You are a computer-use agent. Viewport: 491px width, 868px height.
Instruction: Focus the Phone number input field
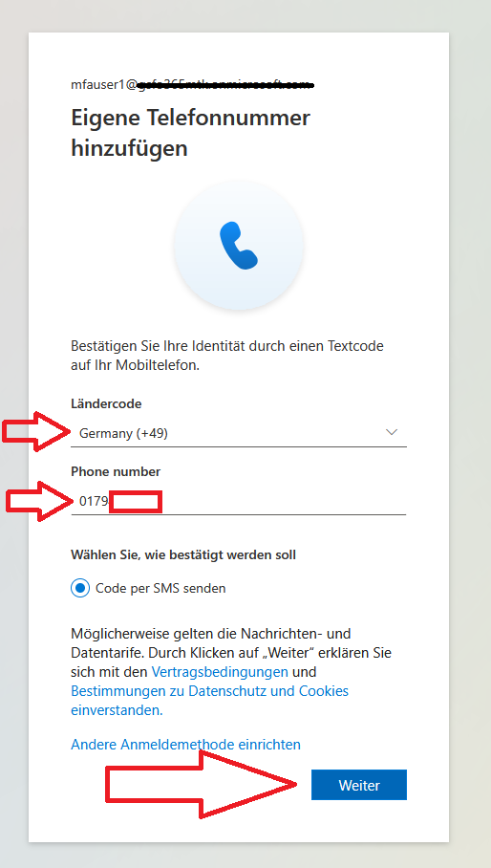238,502
